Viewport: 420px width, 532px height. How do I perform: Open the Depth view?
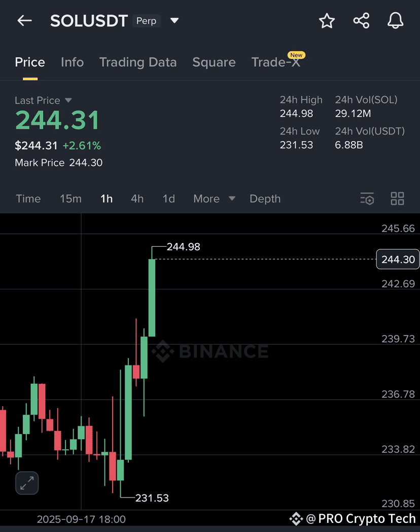(x=265, y=198)
